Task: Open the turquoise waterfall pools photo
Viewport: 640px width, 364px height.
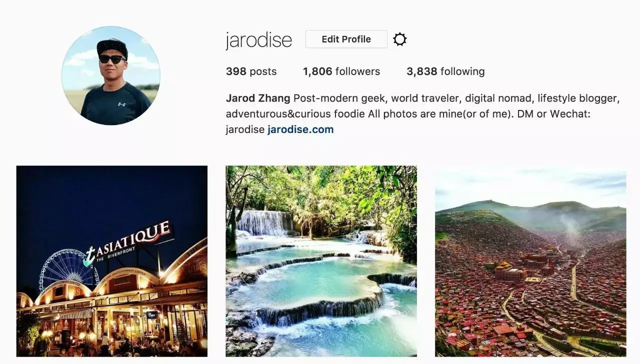Action: 321,261
